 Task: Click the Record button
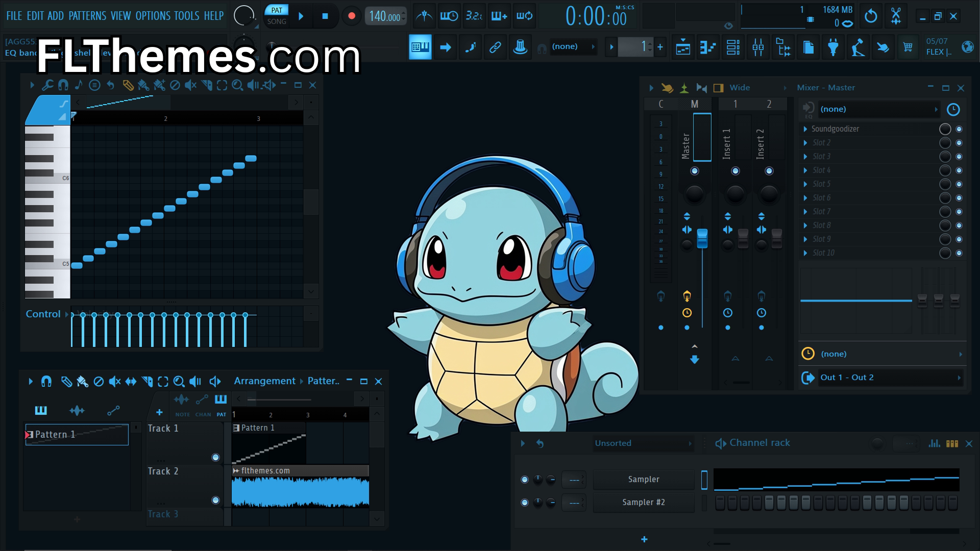pyautogui.click(x=351, y=16)
